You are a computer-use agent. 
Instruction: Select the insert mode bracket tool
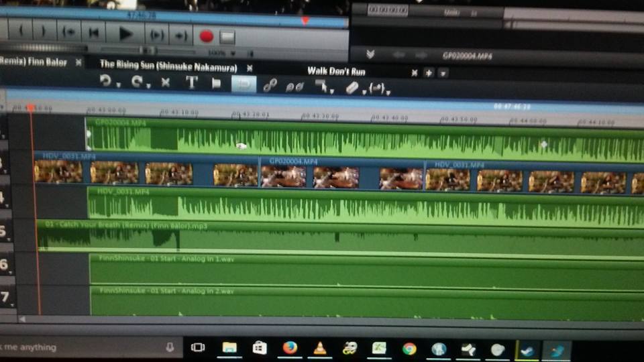[x=376, y=88]
